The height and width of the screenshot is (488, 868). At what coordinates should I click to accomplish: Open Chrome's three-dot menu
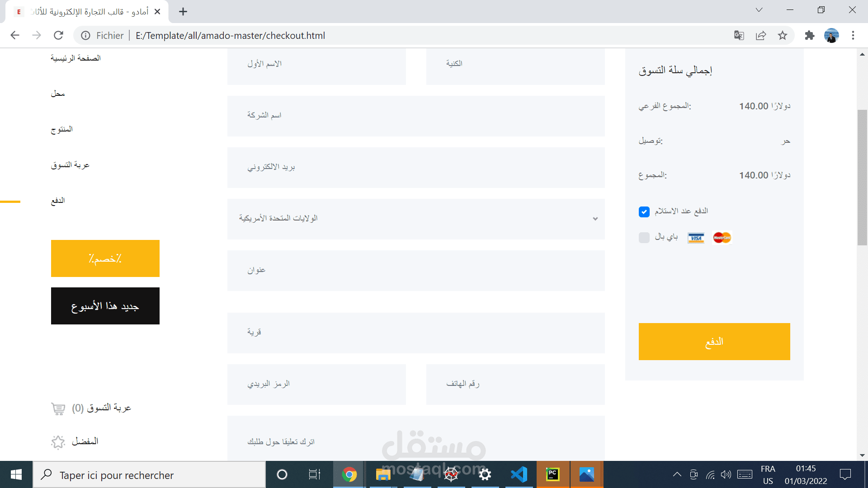click(853, 35)
